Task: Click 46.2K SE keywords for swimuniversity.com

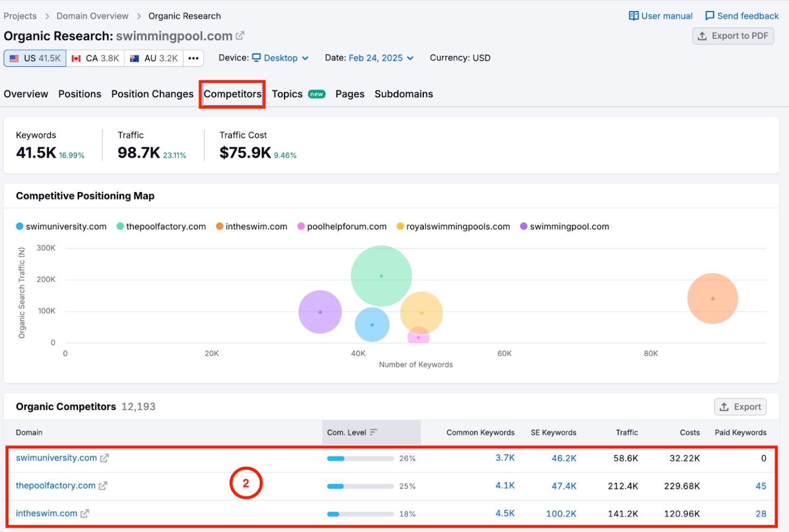Action: click(564, 458)
